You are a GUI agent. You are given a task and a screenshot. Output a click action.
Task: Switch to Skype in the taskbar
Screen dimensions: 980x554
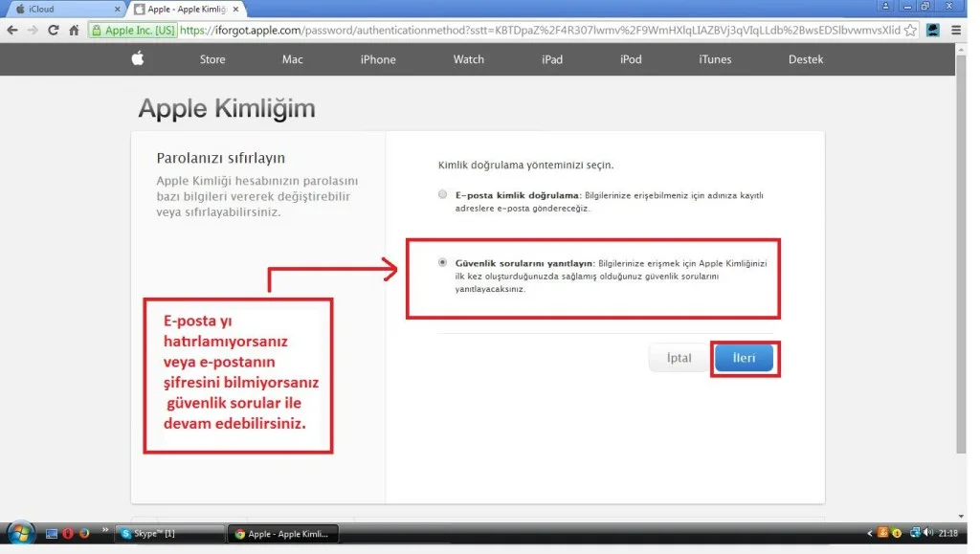[170, 533]
